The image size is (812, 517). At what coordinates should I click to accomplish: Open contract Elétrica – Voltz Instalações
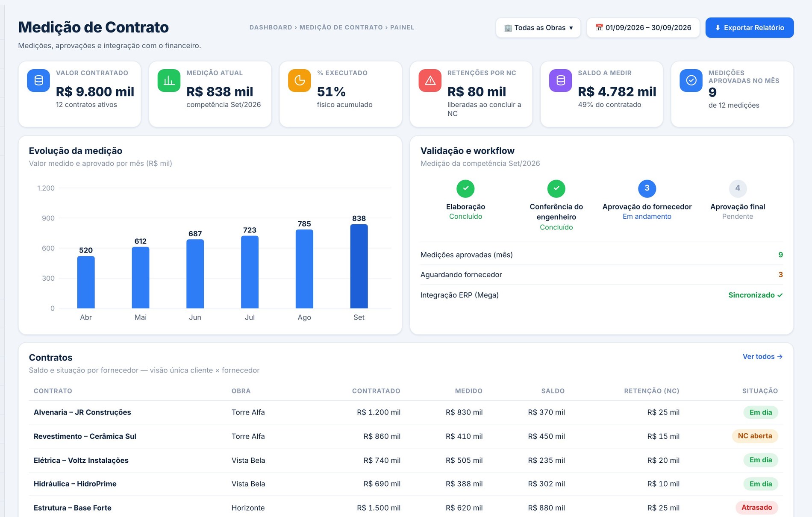pos(81,460)
